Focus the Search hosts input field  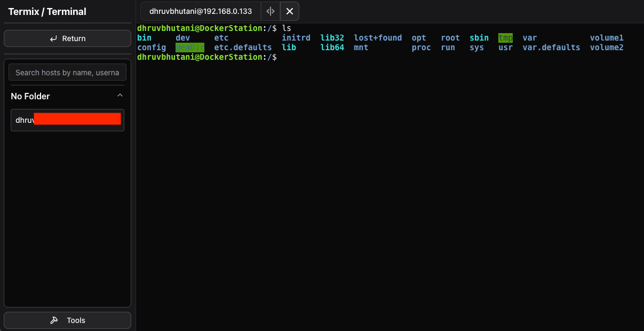pos(67,73)
